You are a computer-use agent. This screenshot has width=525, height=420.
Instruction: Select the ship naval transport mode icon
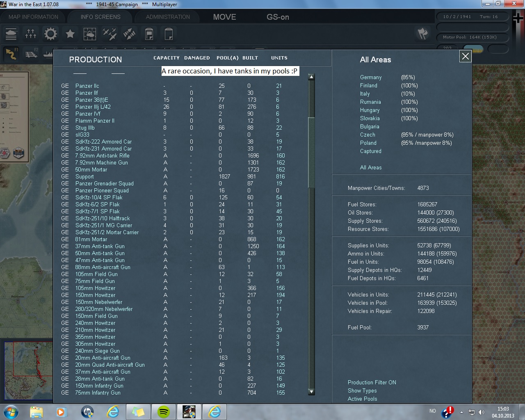[x=48, y=54]
